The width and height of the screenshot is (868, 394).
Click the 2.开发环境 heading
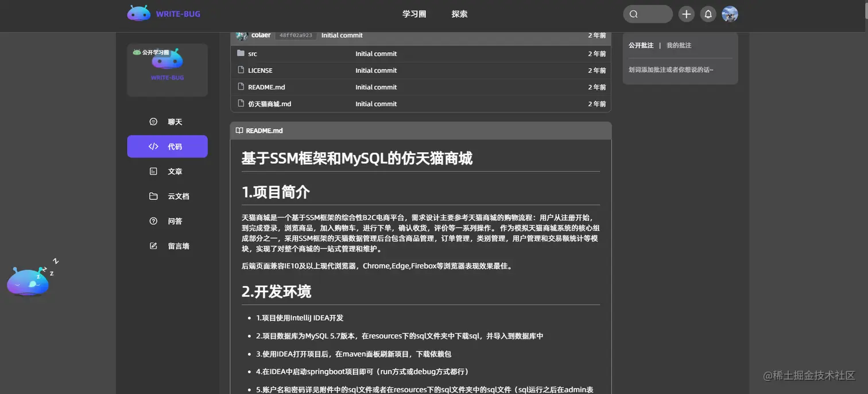tap(276, 291)
